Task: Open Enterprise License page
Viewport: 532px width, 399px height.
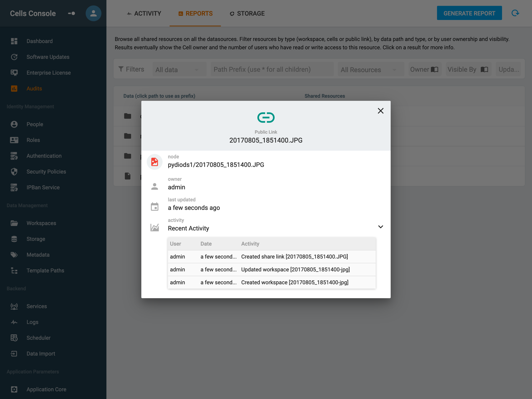Action: (x=48, y=73)
